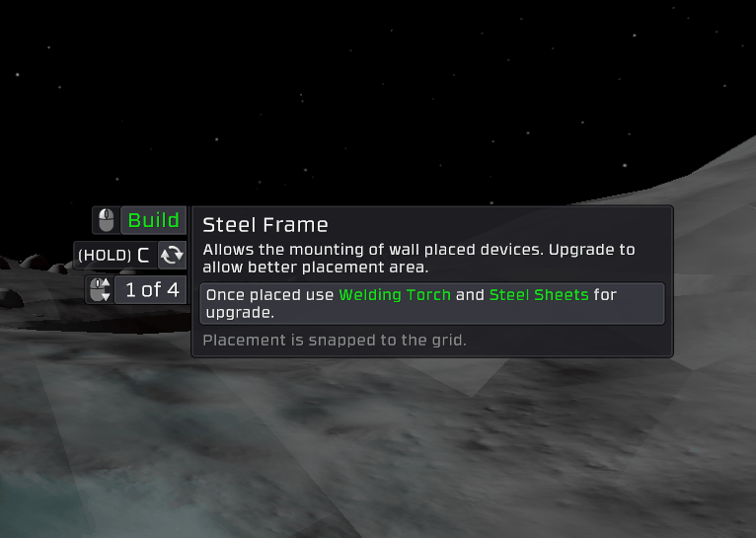Click the rotate arrows icon

(172, 255)
